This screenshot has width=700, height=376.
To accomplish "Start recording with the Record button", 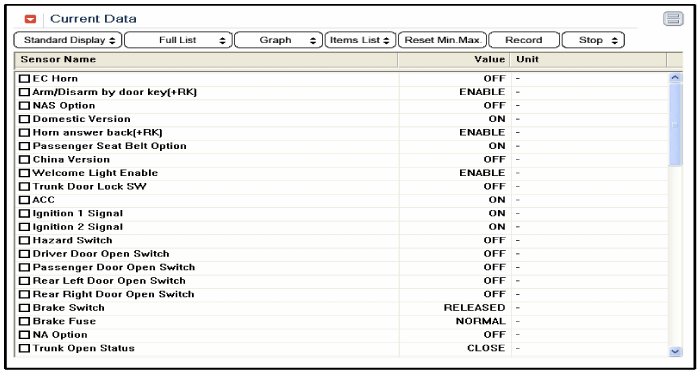I will pyautogui.click(x=524, y=40).
